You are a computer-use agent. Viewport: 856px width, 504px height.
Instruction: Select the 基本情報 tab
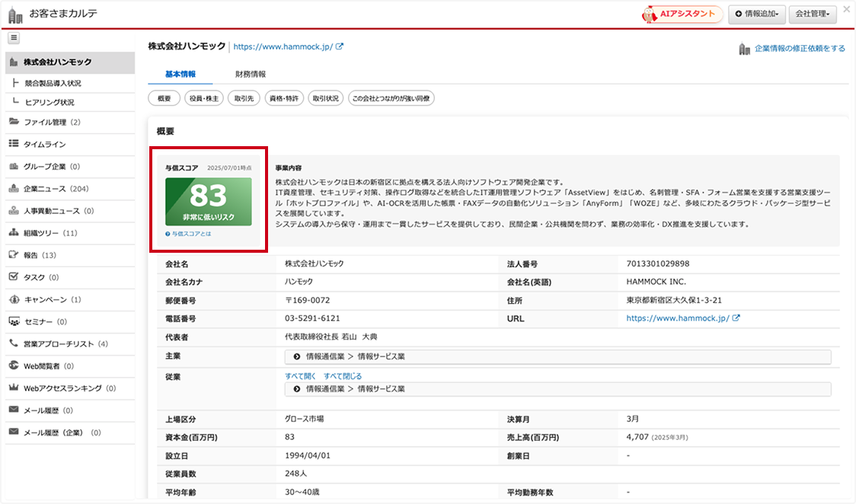(180, 74)
